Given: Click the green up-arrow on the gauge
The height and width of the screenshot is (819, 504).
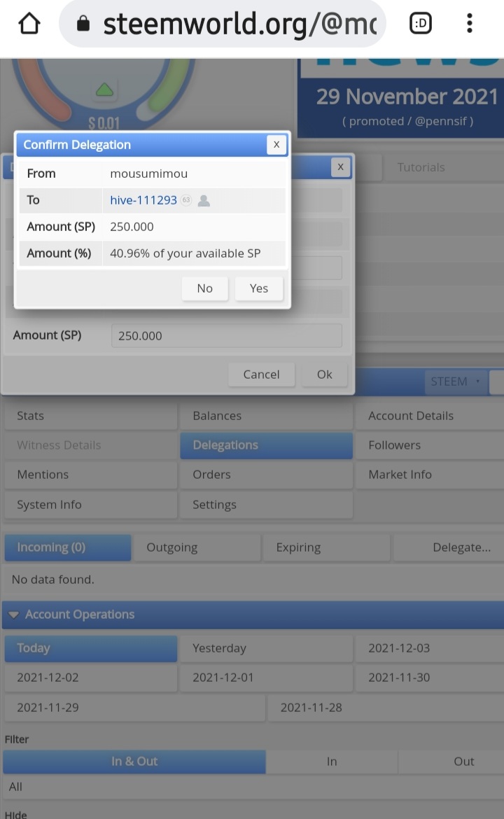Looking at the screenshot, I should (x=104, y=90).
